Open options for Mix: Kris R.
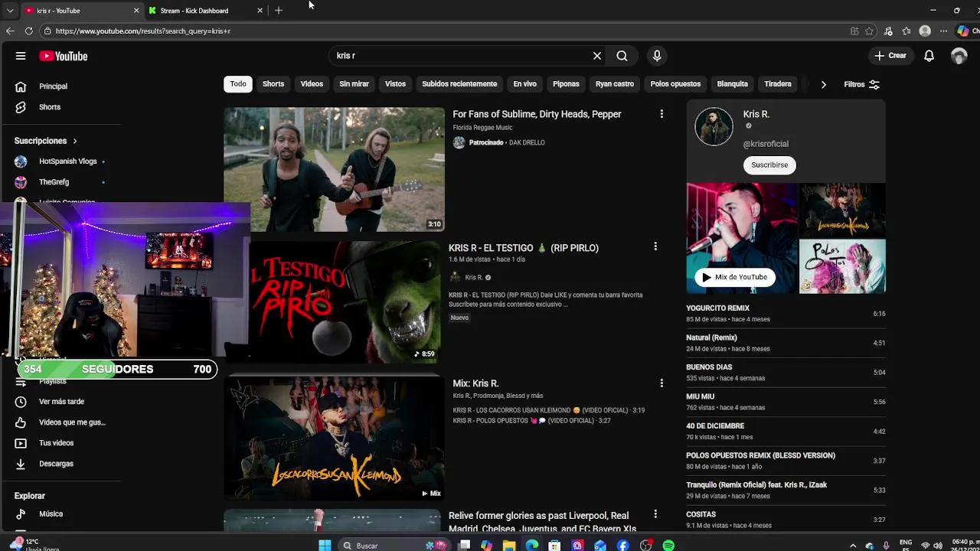 [x=661, y=383]
